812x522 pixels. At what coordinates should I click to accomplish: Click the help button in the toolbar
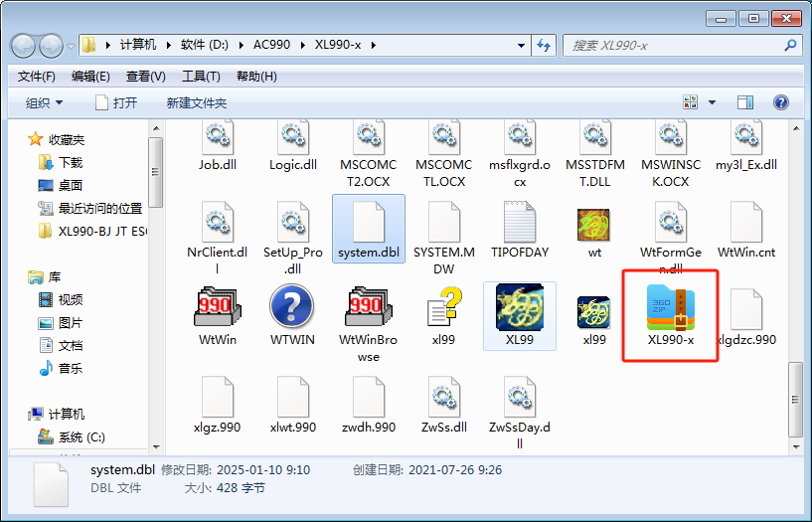click(780, 102)
